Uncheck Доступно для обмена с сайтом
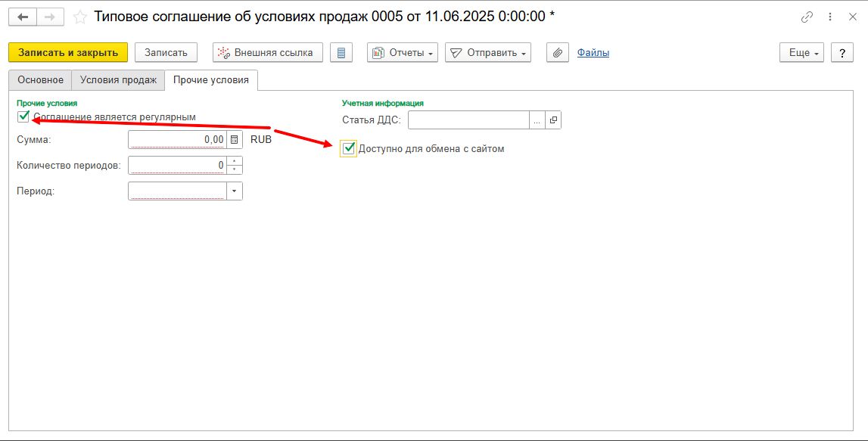868x441 pixels. [x=349, y=148]
